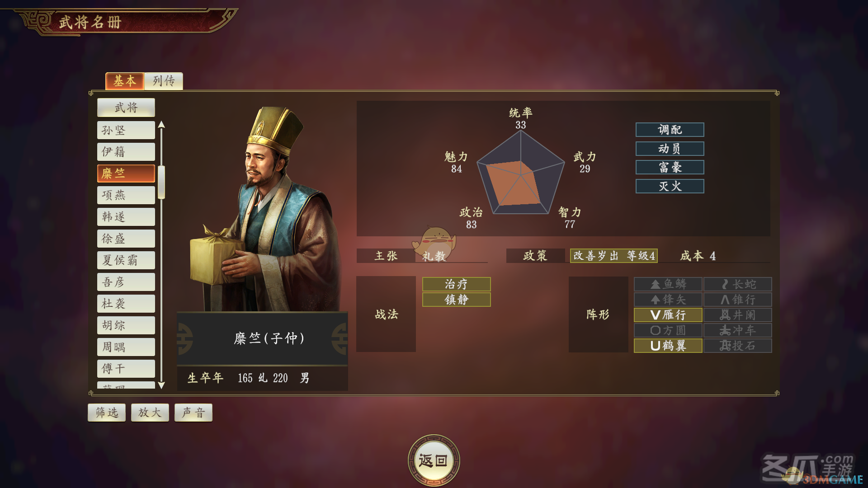Pick the 锥行 formation icon

(x=737, y=300)
